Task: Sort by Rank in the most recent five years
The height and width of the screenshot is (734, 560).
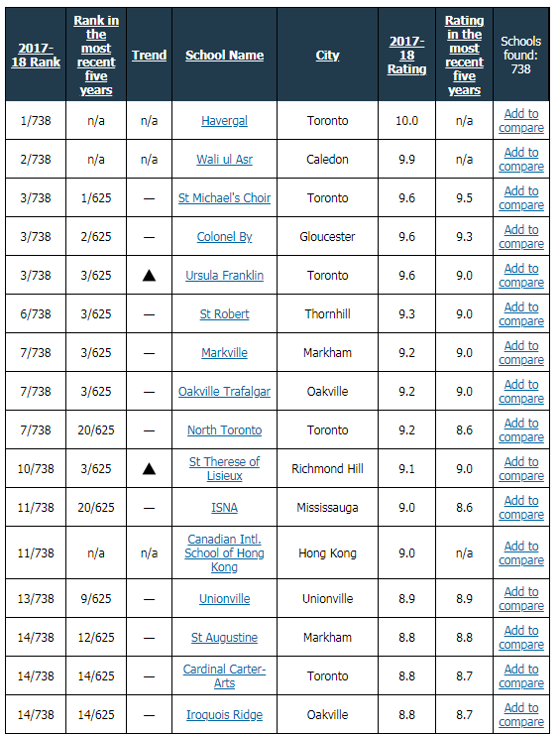Action: pos(96,56)
